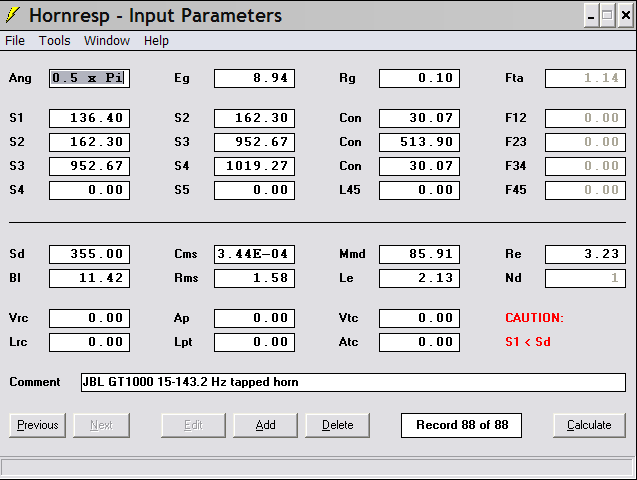This screenshot has height=480, width=637.
Task: Click the S1 field with 136.40
Action: click(x=89, y=118)
